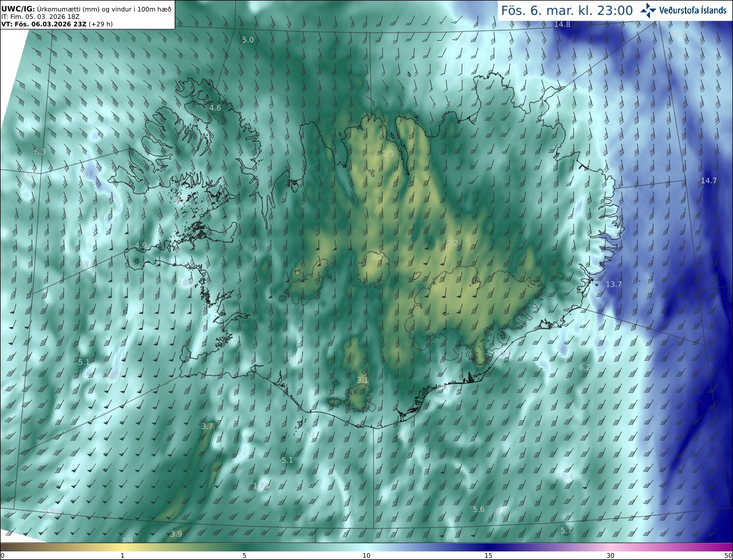
Task: Select the 3.1 value in southern Iceland
Action: 362,380
